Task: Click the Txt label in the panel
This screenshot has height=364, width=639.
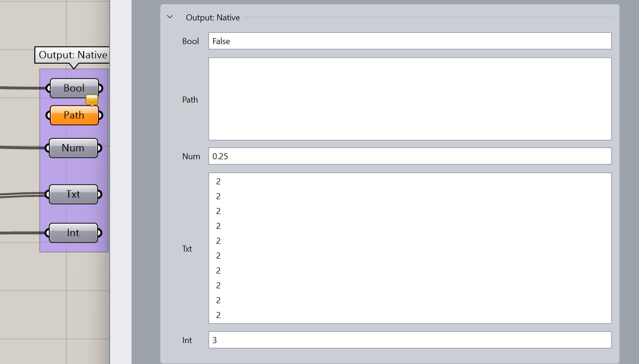Action: tap(187, 249)
